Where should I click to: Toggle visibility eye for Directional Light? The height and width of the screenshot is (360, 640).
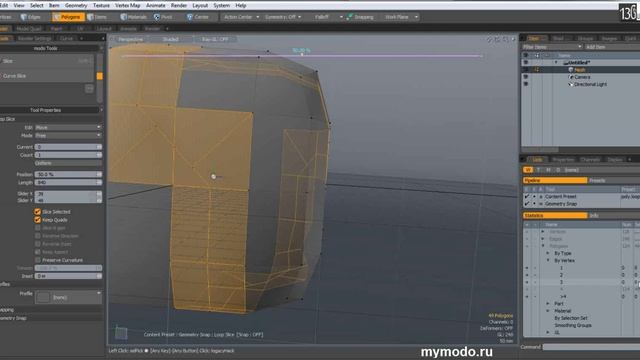coord(526,84)
